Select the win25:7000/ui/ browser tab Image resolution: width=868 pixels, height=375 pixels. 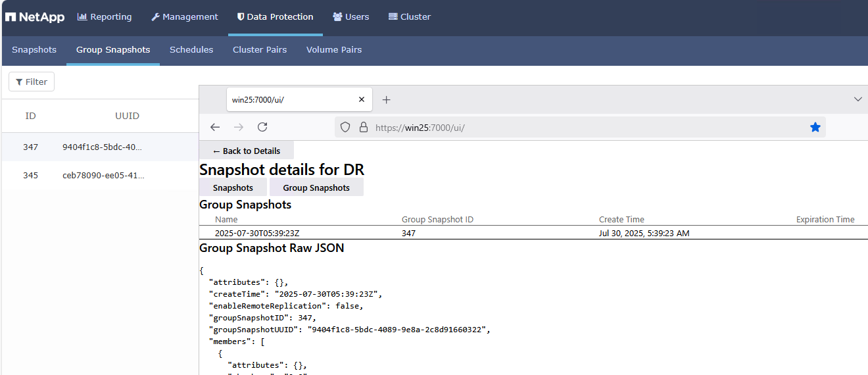(x=299, y=99)
